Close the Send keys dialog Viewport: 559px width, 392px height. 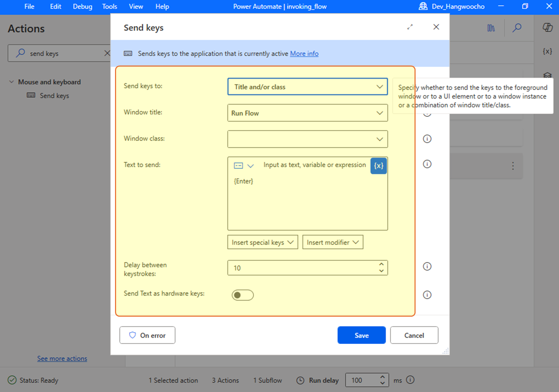point(436,27)
